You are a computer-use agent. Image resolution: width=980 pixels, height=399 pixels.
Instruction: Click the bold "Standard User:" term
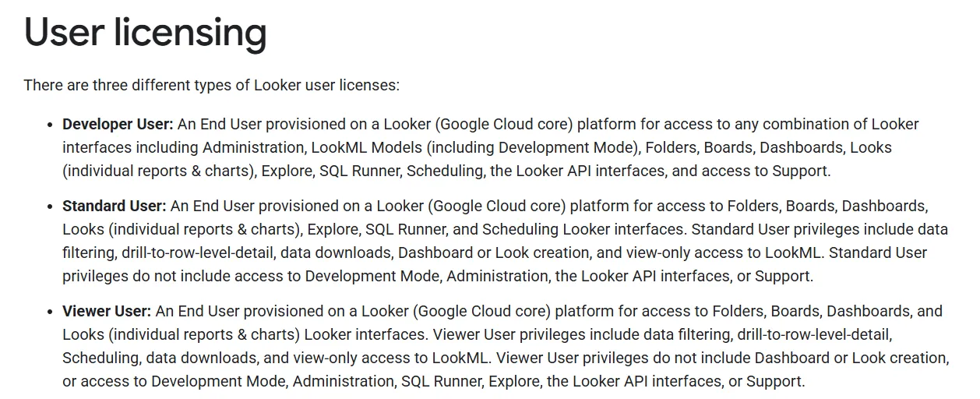click(115, 206)
